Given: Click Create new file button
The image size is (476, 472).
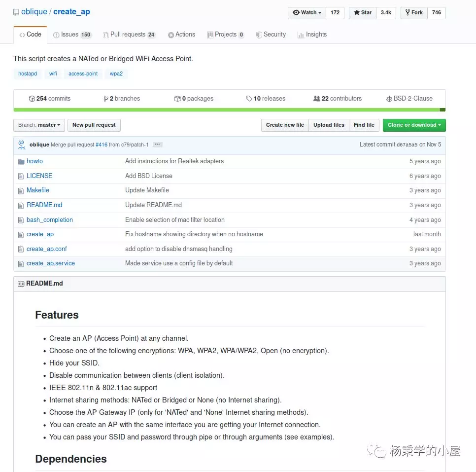Looking at the screenshot, I should [x=285, y=125].
